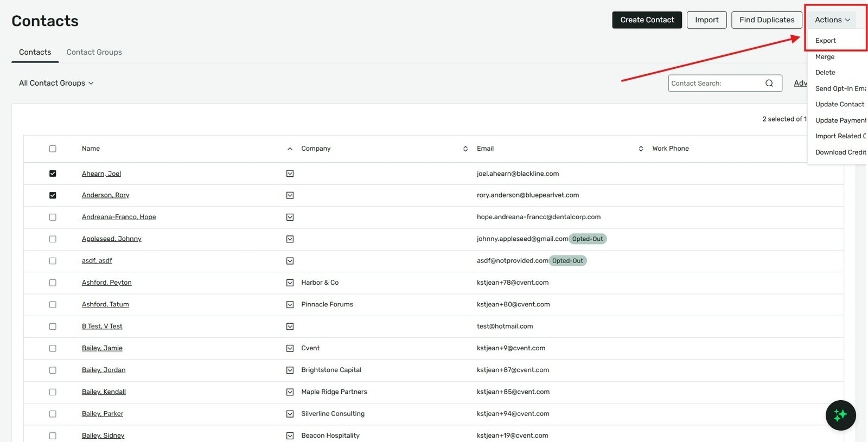This screenshot has height=442, width=868.
Task: Open the Appleseed, Johnny contact link
Action: click(x=111, y=239)
